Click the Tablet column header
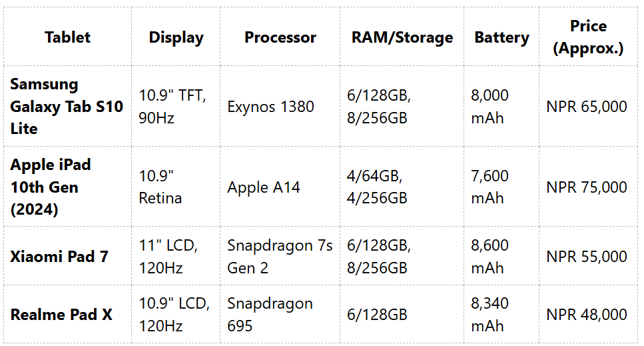Image resolution: width=644 pixels, height=346 pixels. pyautogui.click(x=67, y=37)
